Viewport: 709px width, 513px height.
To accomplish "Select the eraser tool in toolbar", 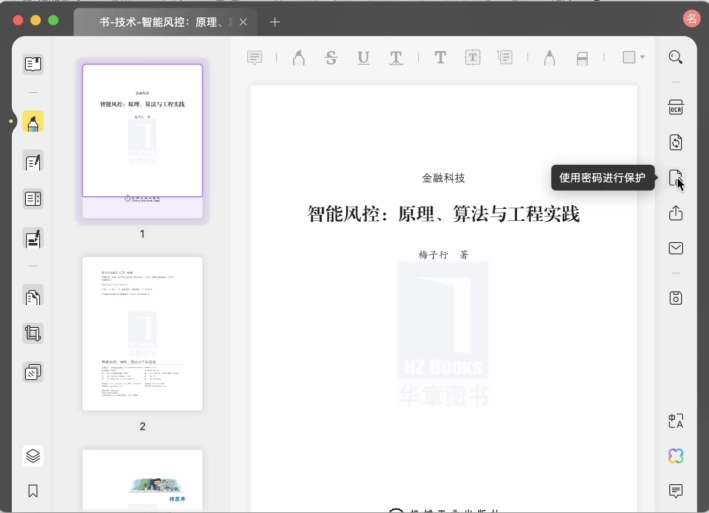I will [582, 58].
